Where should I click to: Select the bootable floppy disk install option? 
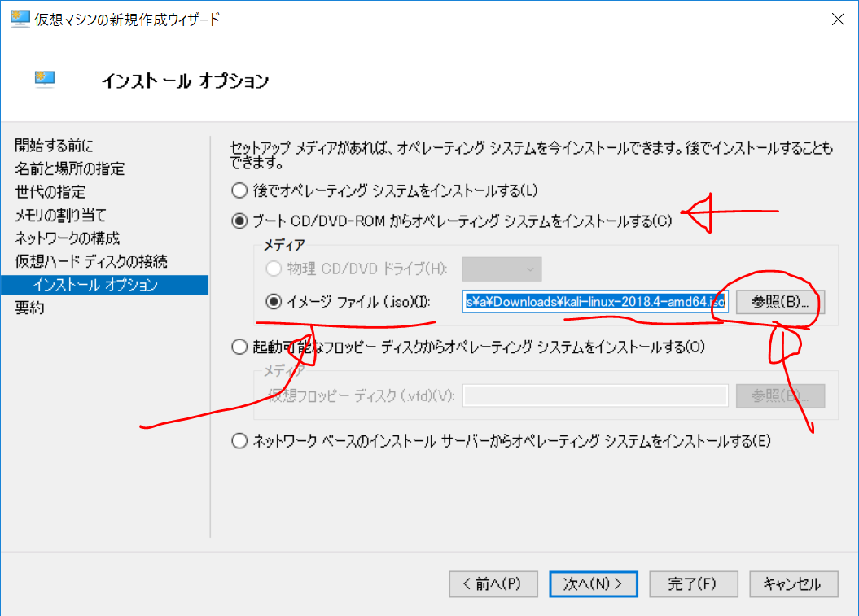pyautogui.click(x=239, y=347)
